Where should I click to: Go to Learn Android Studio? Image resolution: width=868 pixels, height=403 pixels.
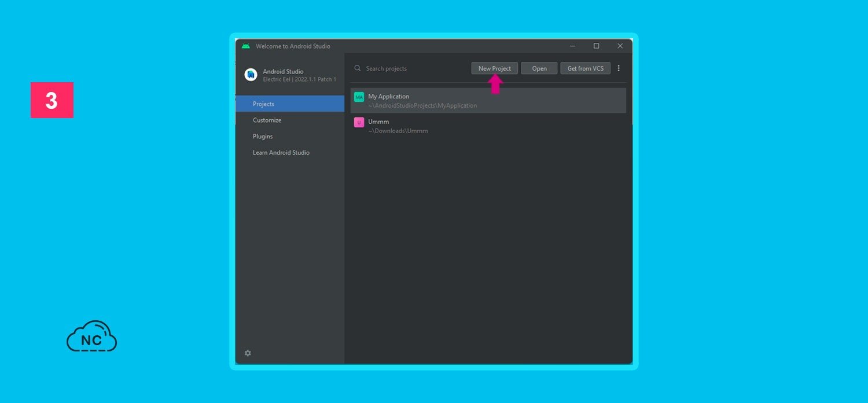tap(290, 152)
